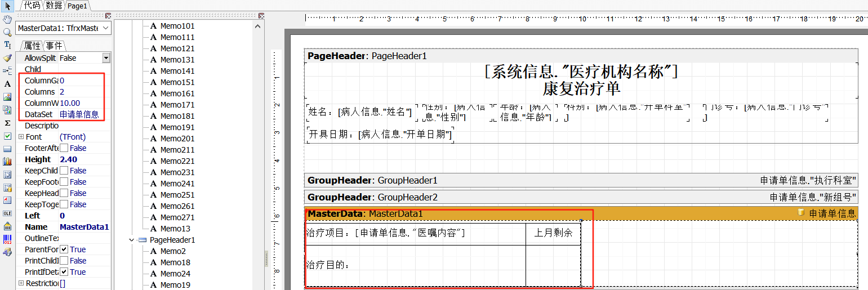Viewport: 868px width, 290px height.
Task: Pick the Copy Format brush tool
Action: [7, 57]
